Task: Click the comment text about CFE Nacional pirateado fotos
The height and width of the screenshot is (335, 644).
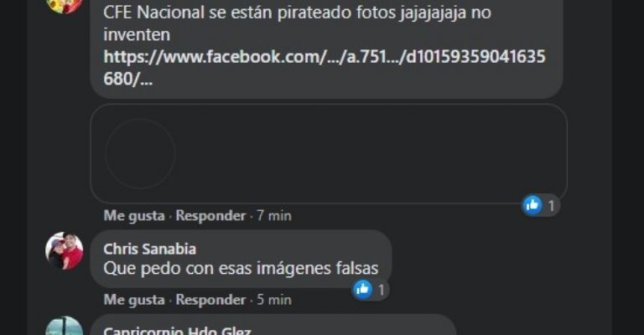Action: 297,23
